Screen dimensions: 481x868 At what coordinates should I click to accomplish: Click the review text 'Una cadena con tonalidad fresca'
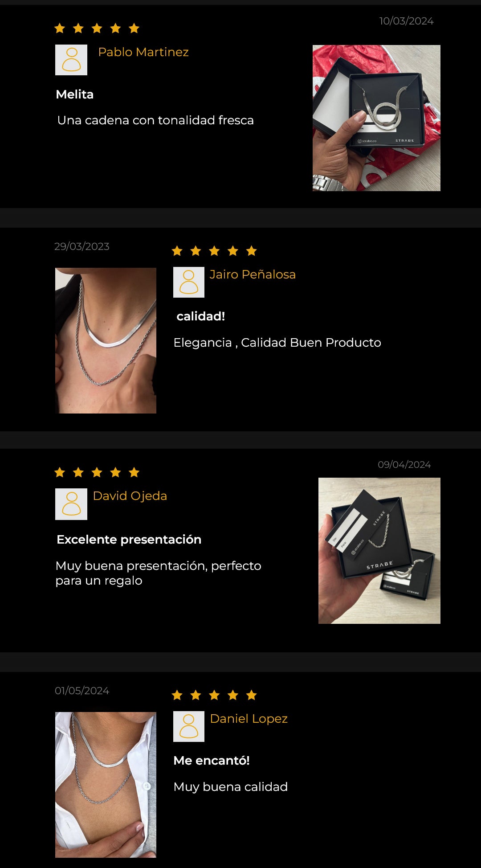(155, 120)
